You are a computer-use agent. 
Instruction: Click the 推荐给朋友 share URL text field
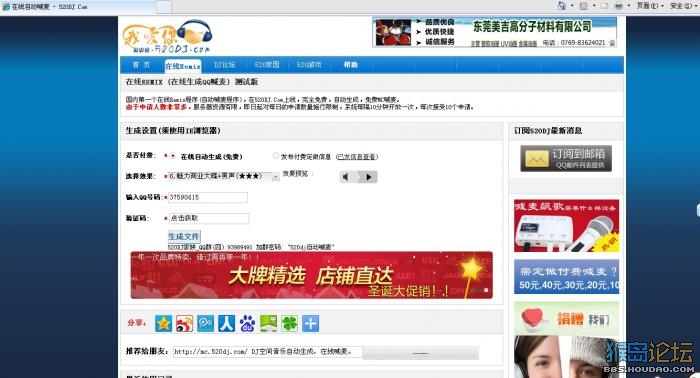pos(267,352)
